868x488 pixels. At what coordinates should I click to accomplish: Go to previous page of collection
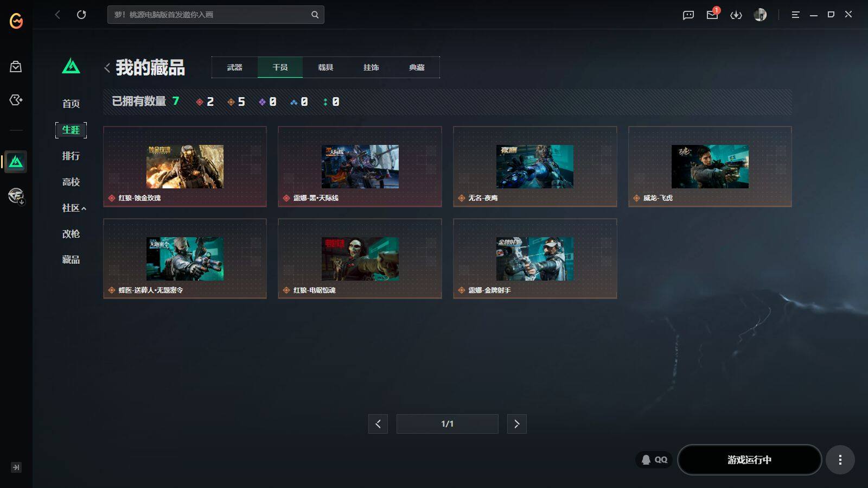[x=378, y=424]
